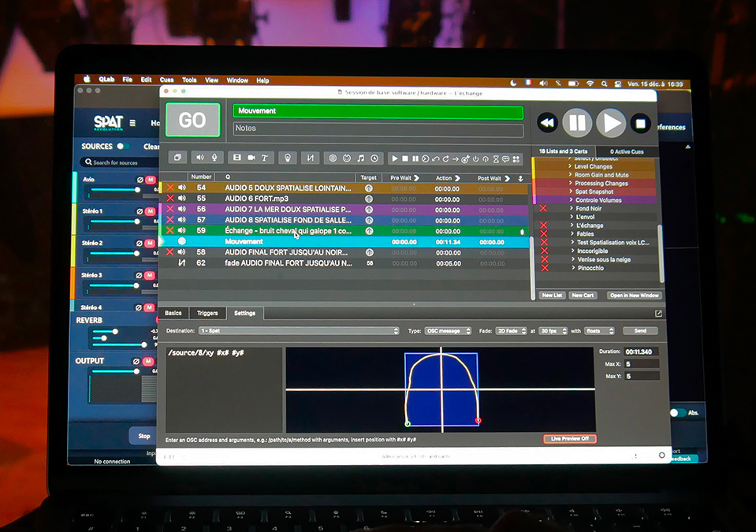Switch to Basics inspector tab
The width and height of the screenshot is (756, 532).
pyautogui.click(x=173, y=313)
